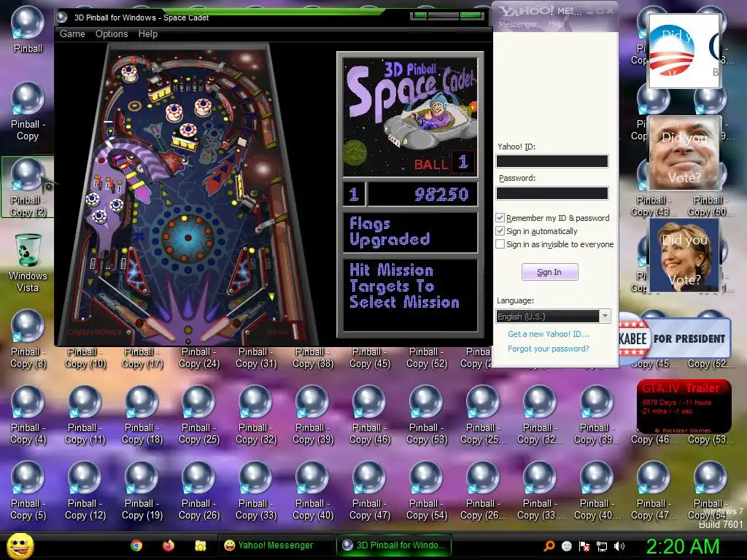
Task: Click the Sign In button
Action: pos(550,272)
